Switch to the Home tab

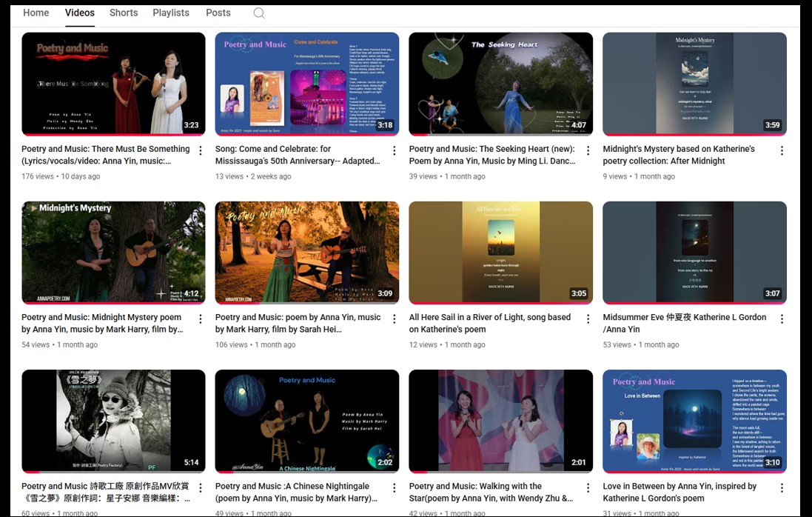[x=36, y=13]
